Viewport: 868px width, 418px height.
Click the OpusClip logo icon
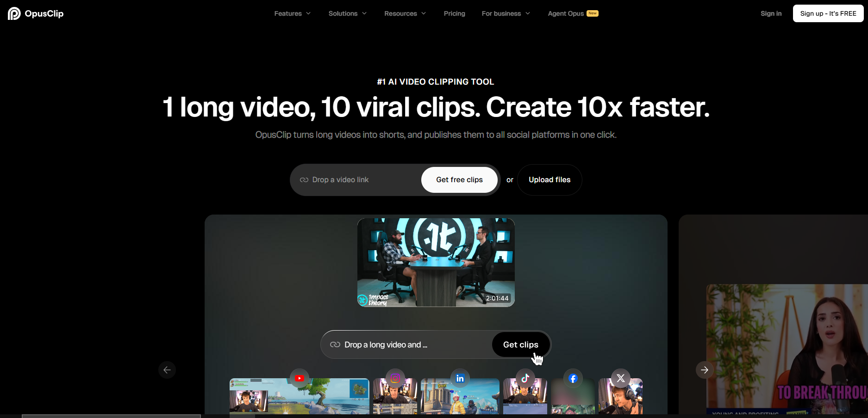click(x=14, y=13)
